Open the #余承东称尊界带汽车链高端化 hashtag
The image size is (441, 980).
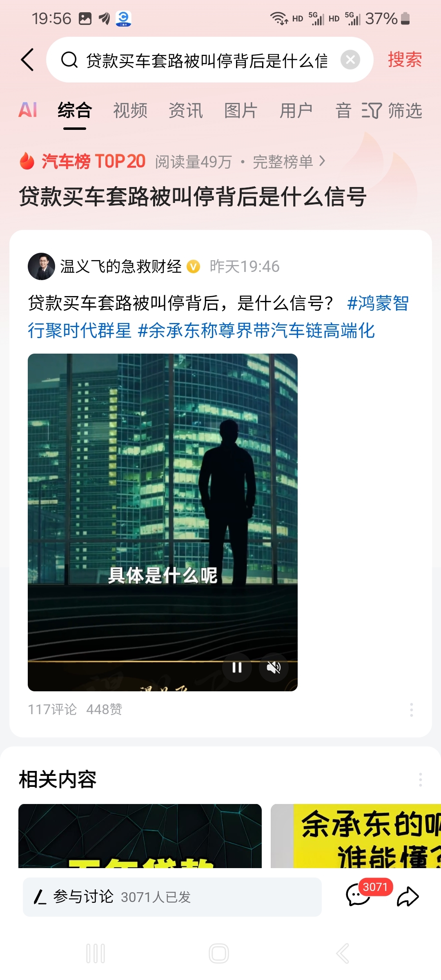(256, 330)
